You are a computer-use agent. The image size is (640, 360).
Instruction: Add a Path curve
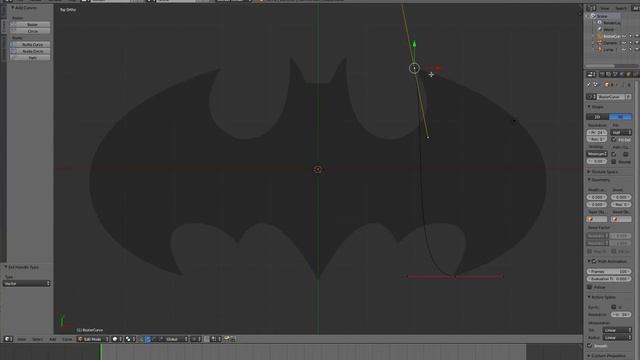[30, 58]
